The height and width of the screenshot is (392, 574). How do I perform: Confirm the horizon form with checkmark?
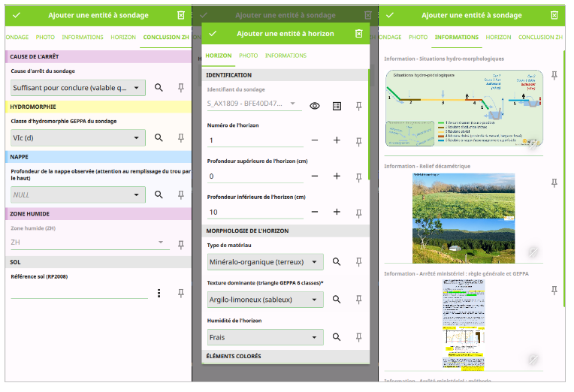(x=213, y=34)
